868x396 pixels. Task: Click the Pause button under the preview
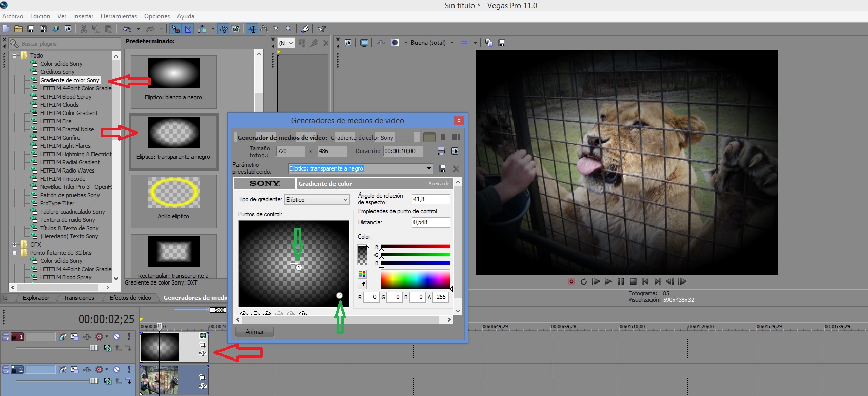click(621, 281)
